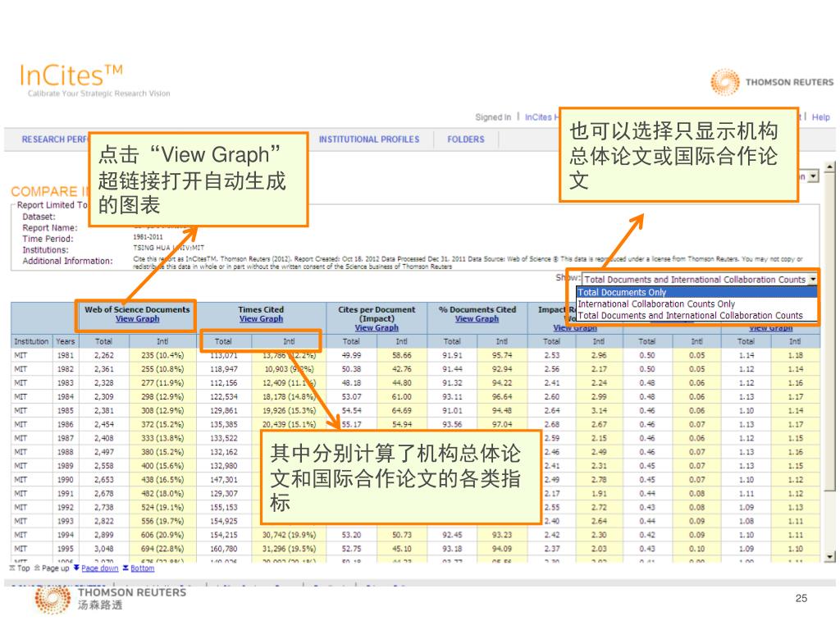Click the Years column header

[x=66, y=341]
